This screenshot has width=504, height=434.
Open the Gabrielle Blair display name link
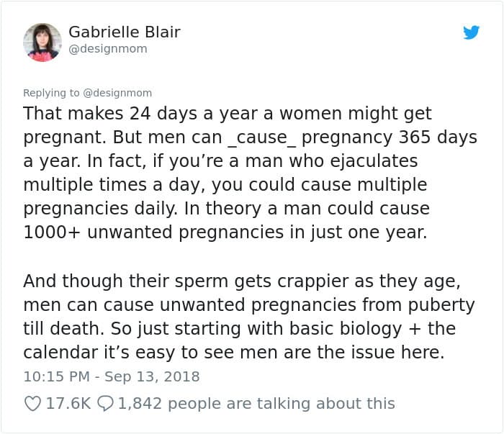[x=125, y=32]
